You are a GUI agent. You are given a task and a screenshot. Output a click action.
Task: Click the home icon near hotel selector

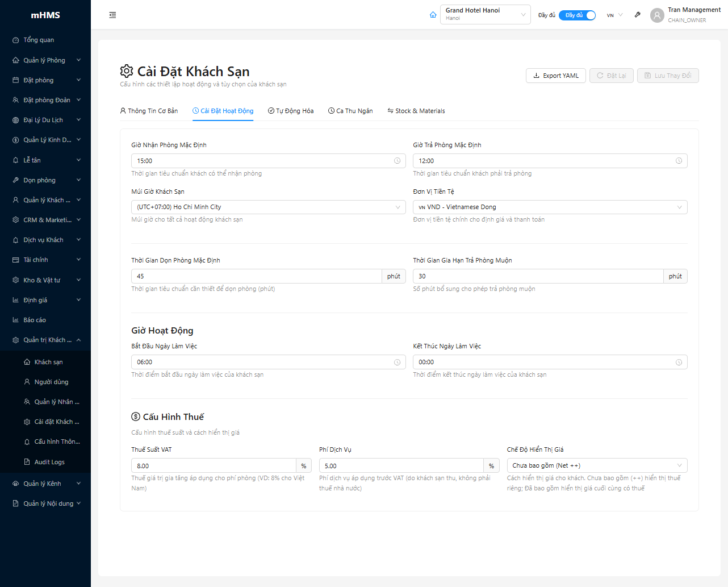433,15
